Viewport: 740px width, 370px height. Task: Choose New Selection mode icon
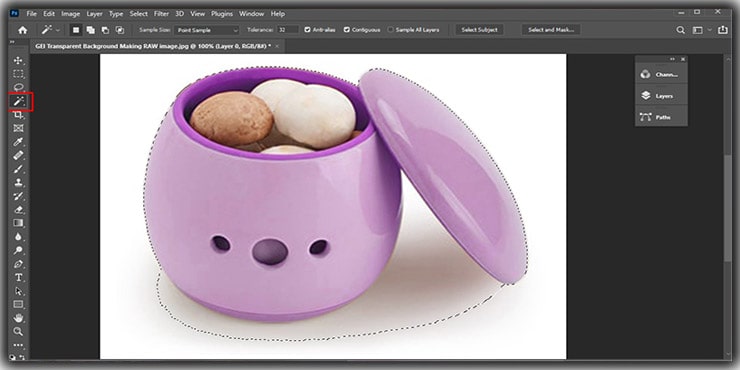click(x=76, y=30)
